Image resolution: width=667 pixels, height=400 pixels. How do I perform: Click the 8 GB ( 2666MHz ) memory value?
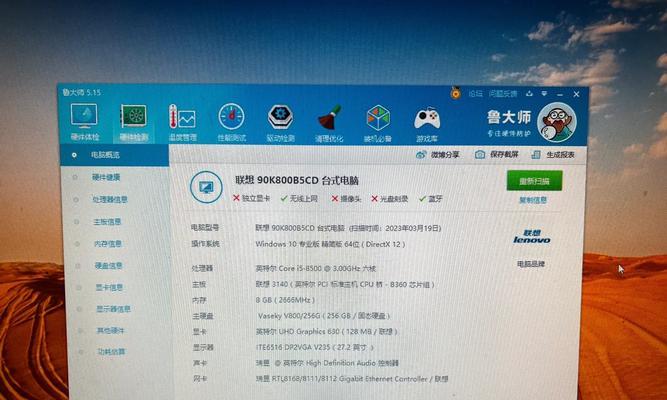pos(285,300)
